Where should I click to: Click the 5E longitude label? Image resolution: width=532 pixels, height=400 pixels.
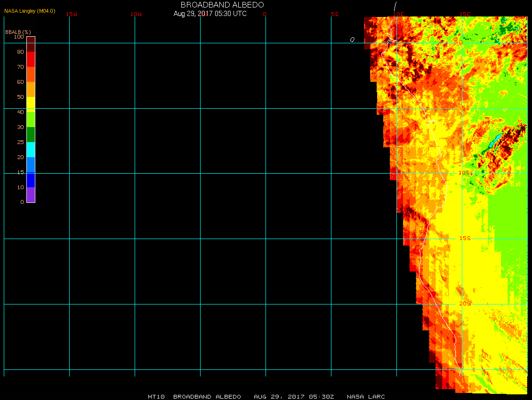[x=335, y=14]
